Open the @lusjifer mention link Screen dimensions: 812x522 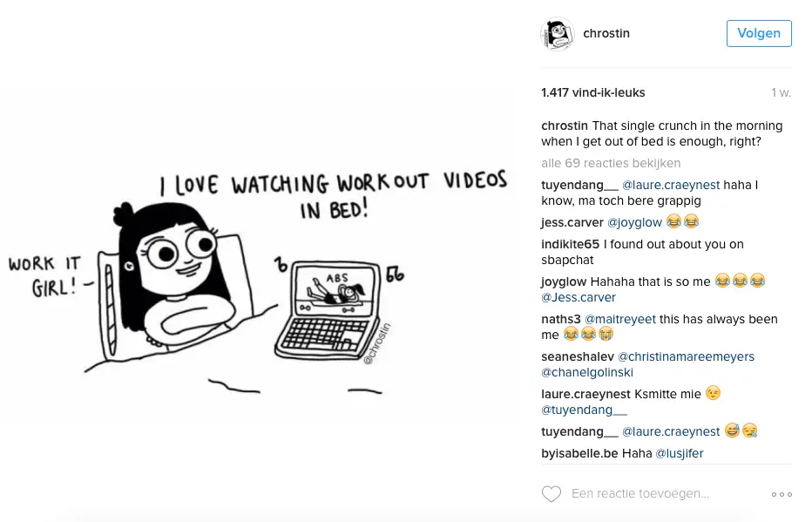pos(680,454)
